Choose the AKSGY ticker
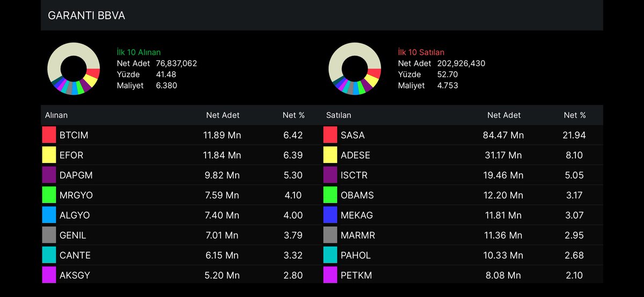Viewport: 644px width, 297px height. [75, 276]
